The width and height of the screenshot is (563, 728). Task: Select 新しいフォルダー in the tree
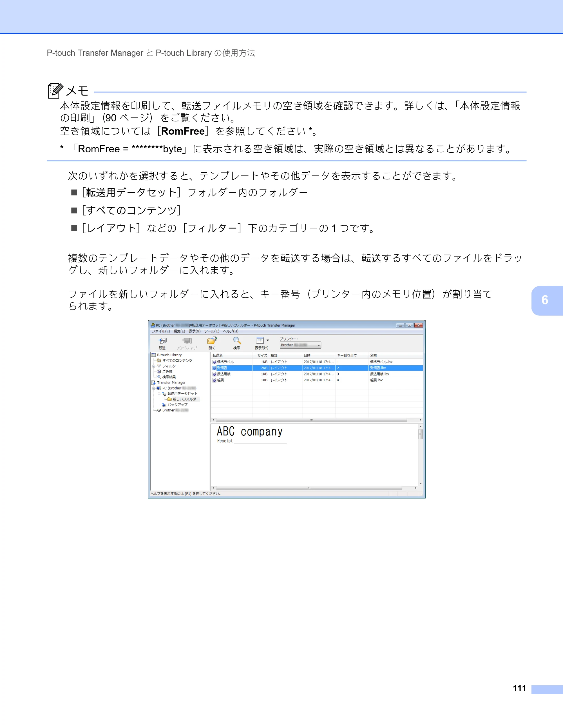coord(186,399)
